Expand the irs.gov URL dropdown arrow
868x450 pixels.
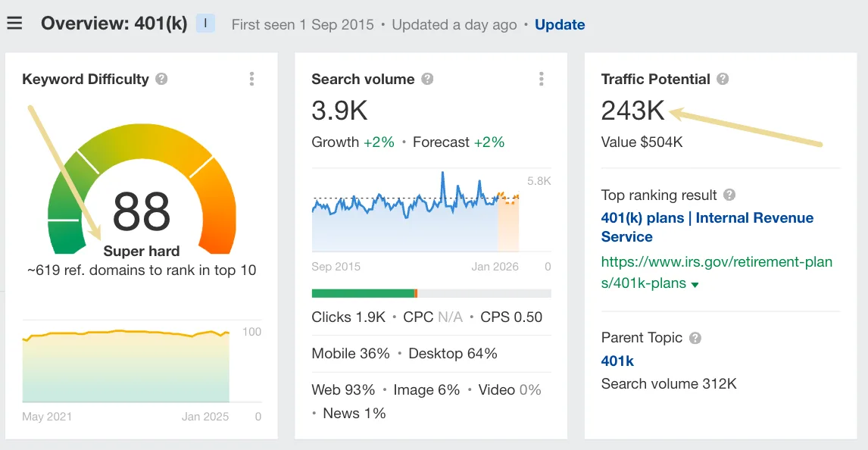pyautogui.click(x=695, y=285)
